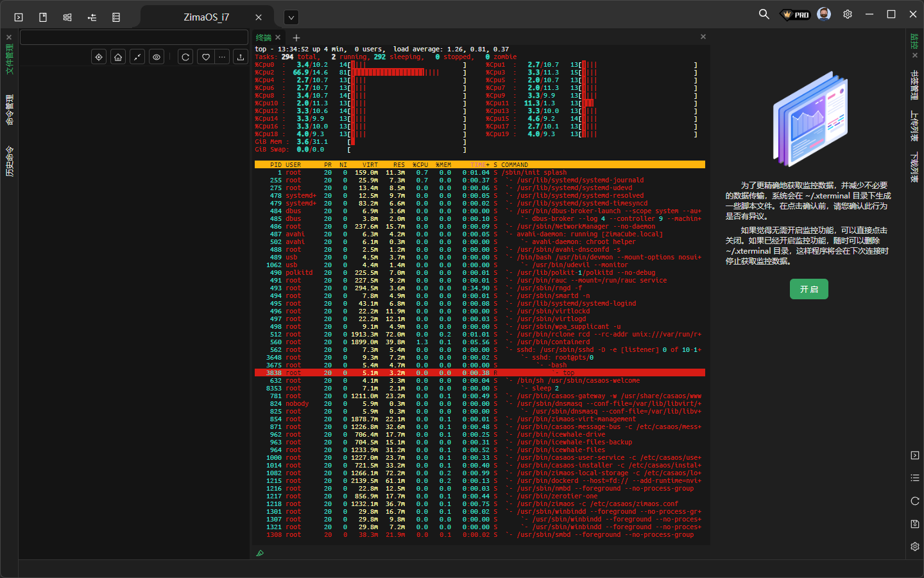Expand the session tabs dropdown chevron
Screen dimensions: 924x578
coord(291,17)
